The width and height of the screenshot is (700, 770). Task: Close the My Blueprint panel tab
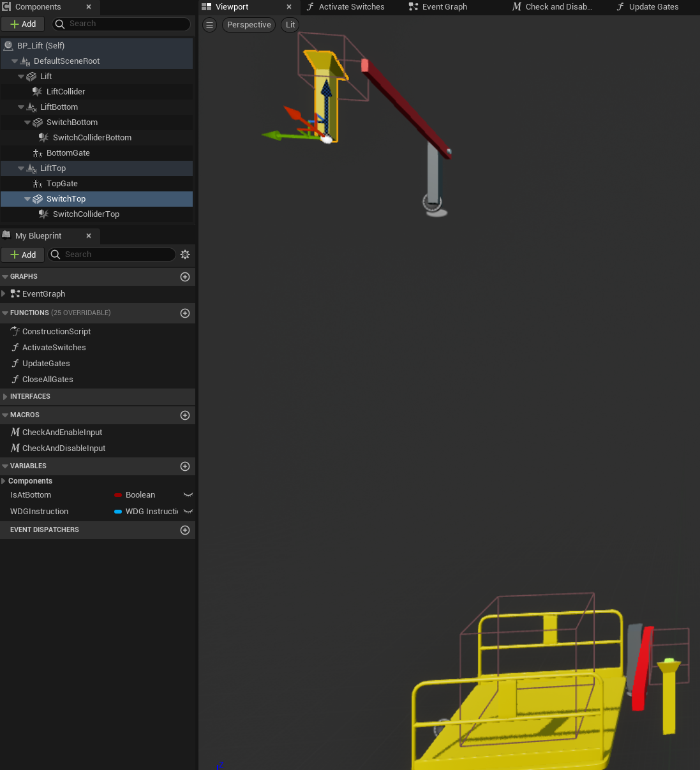[89, 236]
